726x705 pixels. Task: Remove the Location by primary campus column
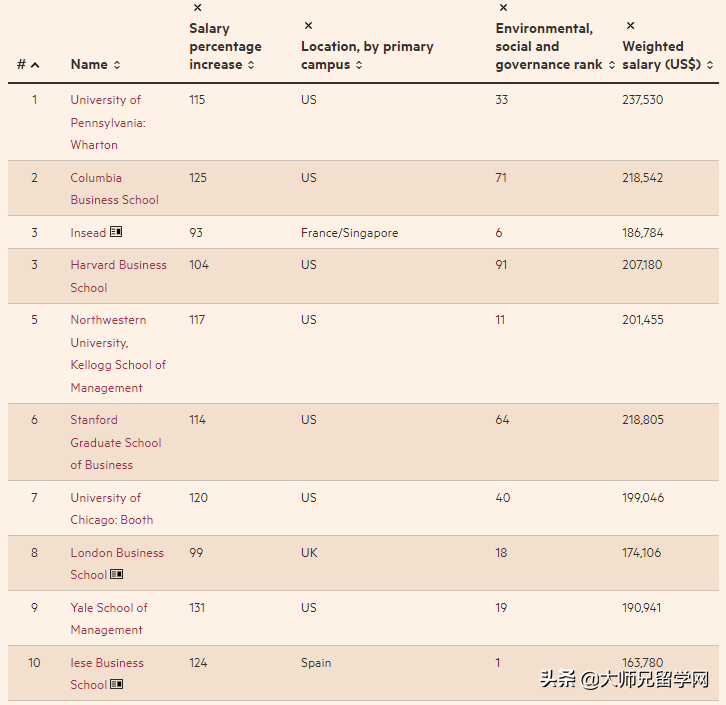point(308,26)
